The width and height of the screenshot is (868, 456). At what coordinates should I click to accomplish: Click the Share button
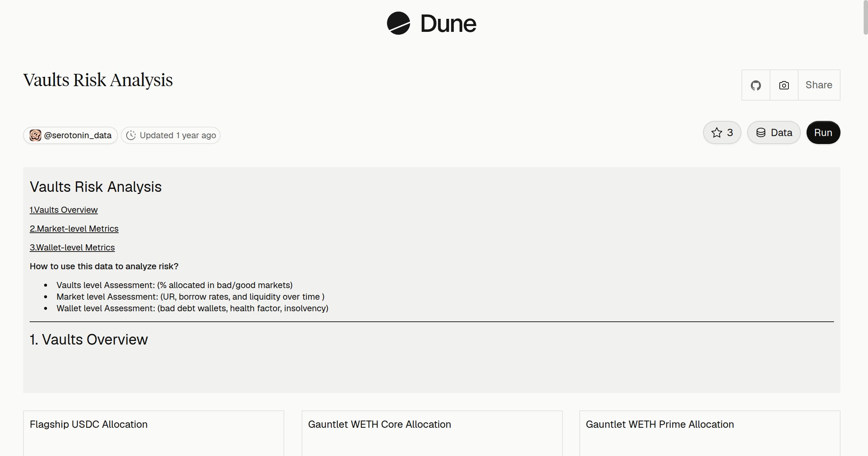point(819,85)
